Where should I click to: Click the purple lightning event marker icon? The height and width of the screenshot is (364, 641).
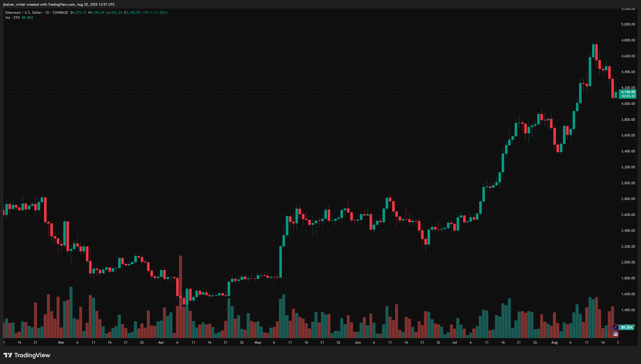pyautogui.click(x=616, y=327)
